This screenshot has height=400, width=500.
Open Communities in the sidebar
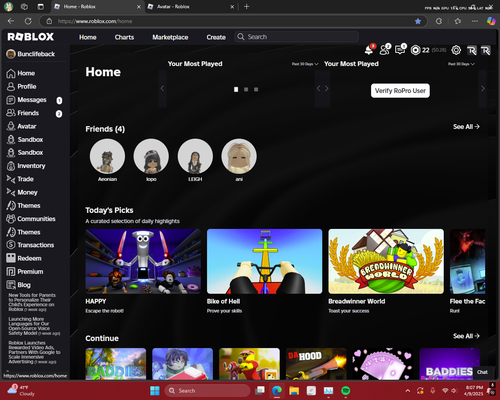31,219
